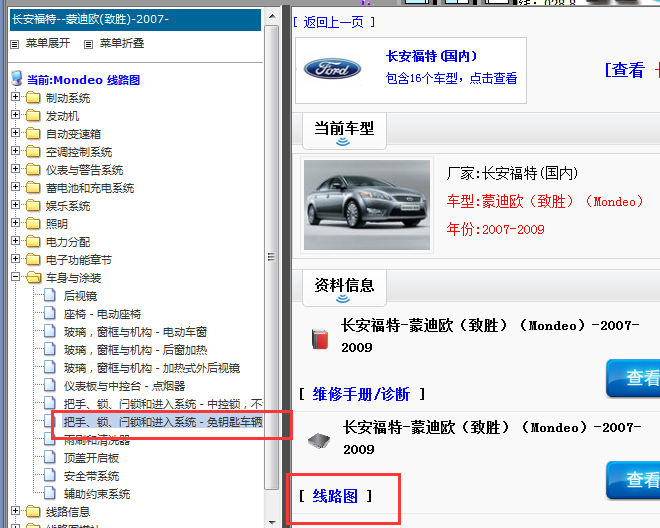Click the 仪表与警告系统 folder icon
Viewport: 660px width, 528px height.
(x=33, y=170)
